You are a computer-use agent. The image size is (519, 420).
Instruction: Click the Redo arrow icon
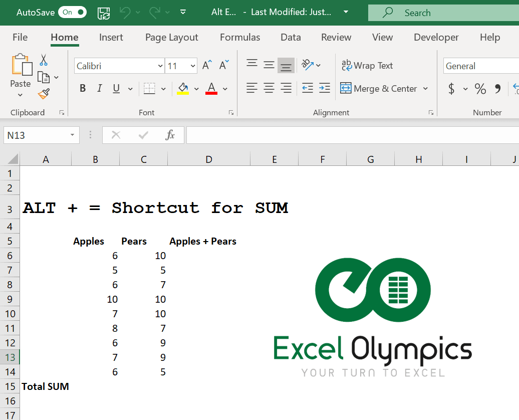tap(155, 13)
